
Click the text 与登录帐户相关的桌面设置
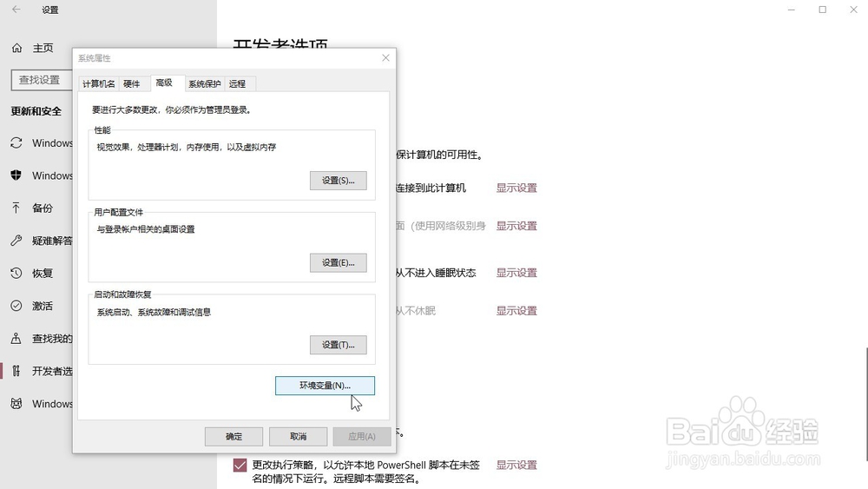tap(146, 229)
